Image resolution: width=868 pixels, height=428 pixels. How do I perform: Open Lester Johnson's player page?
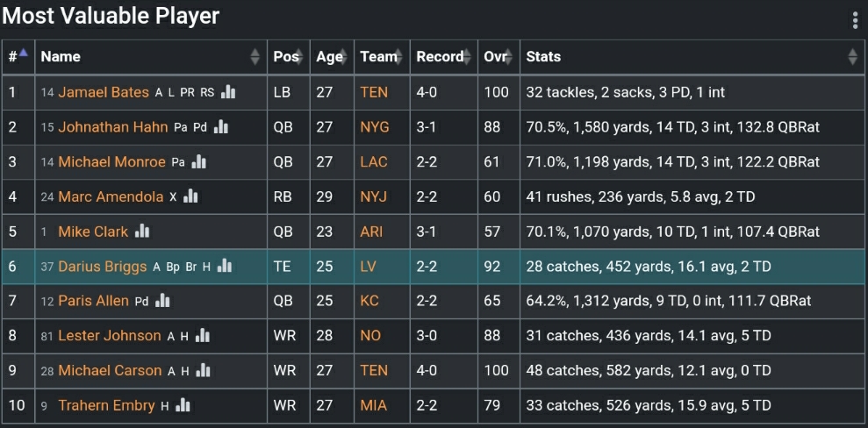point(110,336)
